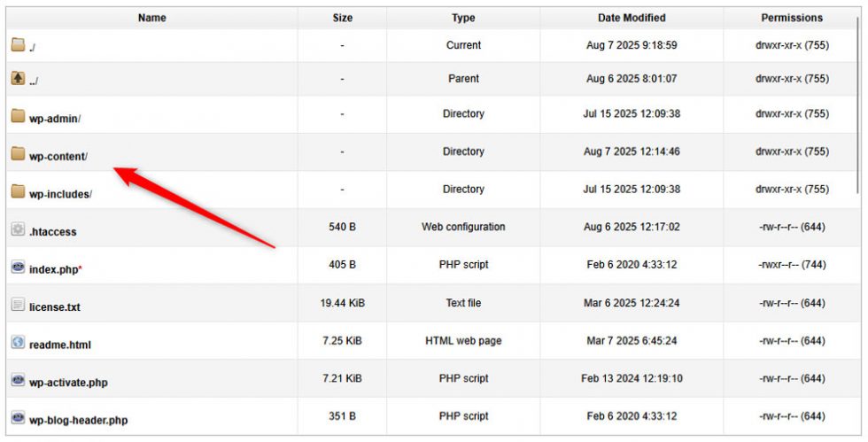Open the license.txt file

click(x=54, y=306)
